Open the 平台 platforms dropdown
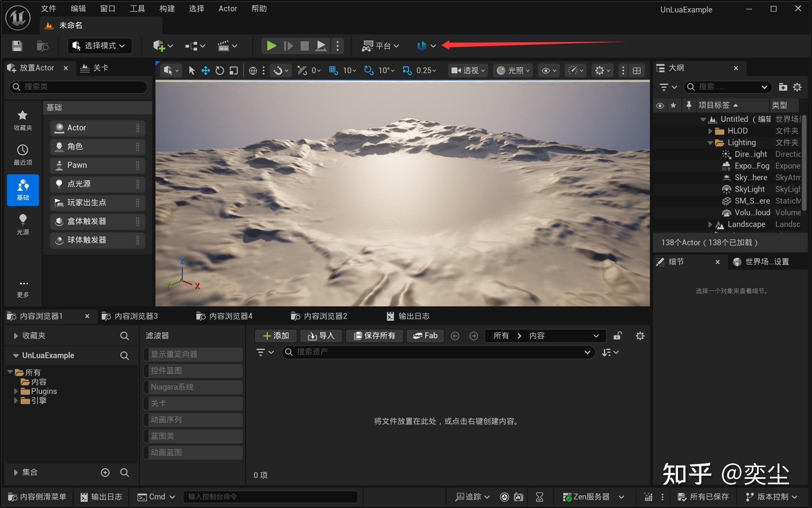The width and height of the screenshot is (812, 508). pyautogui.click(x=380, y=46)
